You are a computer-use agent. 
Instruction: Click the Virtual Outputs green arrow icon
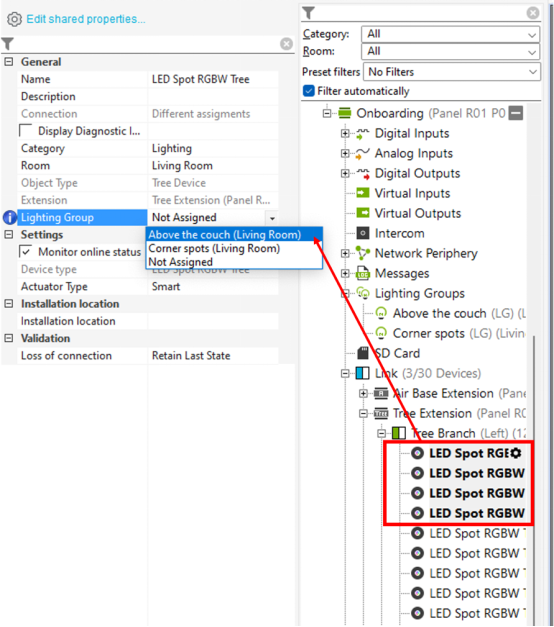[x=363, y=213]
